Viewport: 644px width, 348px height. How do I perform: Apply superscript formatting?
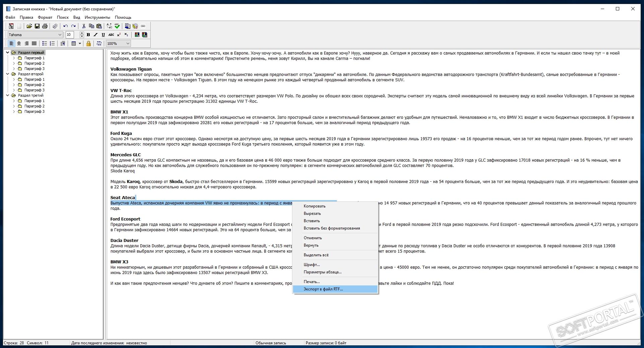coord(119,34)
